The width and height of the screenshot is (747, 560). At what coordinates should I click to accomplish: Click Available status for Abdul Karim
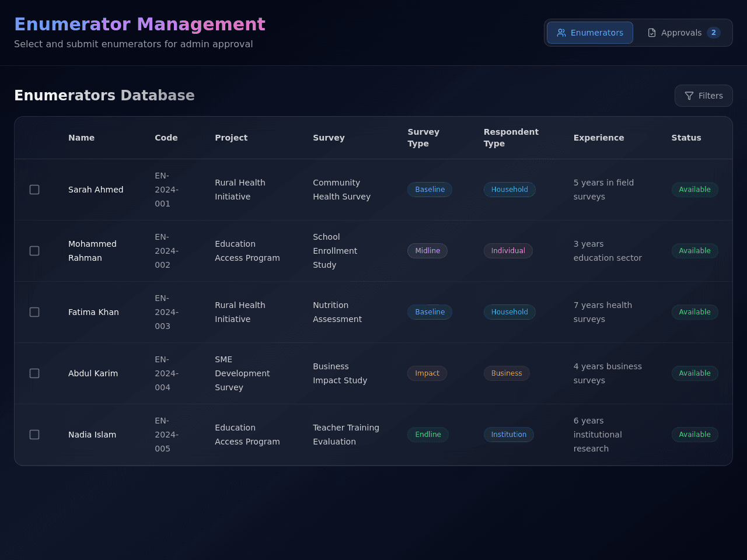coord(694,373)
